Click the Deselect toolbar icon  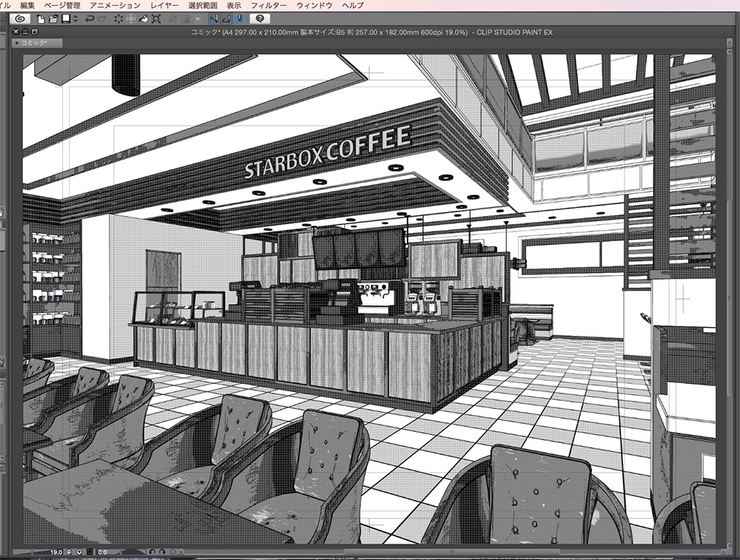pyautogui.click(x=172, y=19)
